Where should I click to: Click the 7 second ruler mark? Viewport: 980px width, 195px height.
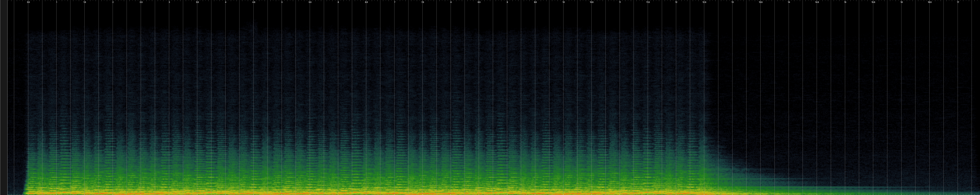394,2
